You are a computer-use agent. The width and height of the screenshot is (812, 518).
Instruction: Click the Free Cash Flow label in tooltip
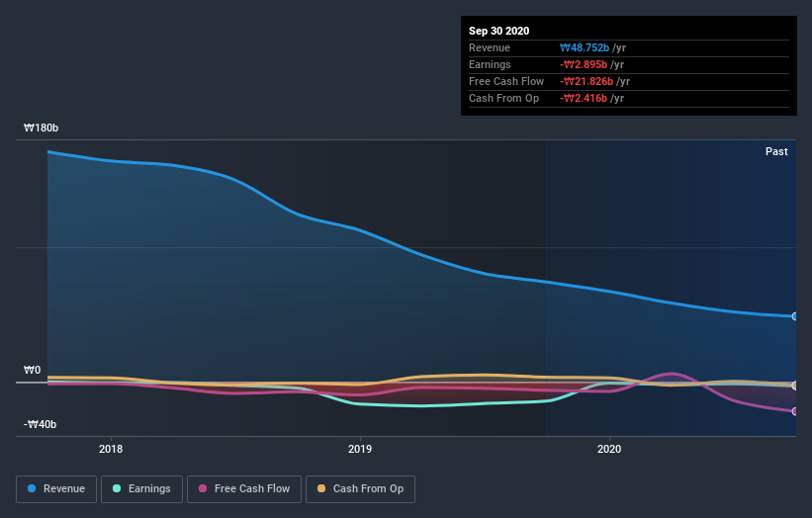coord(506,81)
